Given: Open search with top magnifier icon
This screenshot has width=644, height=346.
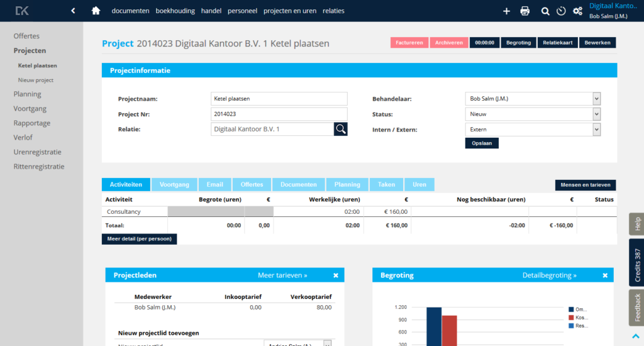Looking at the screenshot, I should [x=545, y=11].
